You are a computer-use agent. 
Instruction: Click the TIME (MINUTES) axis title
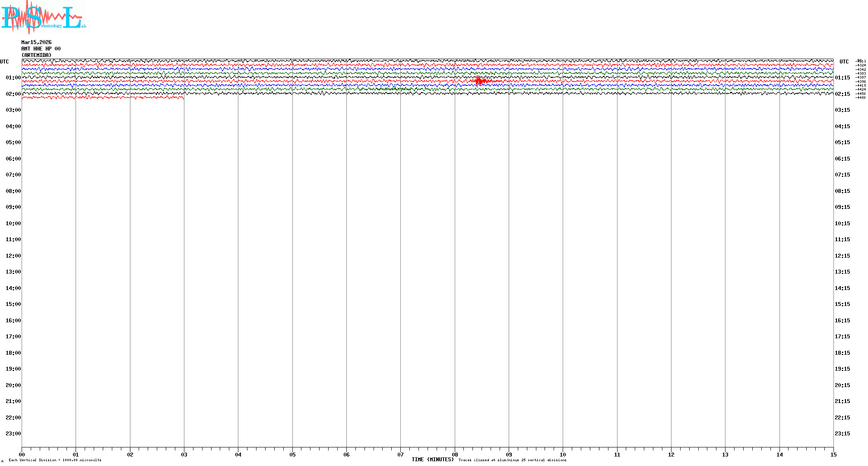pos(433,460)
